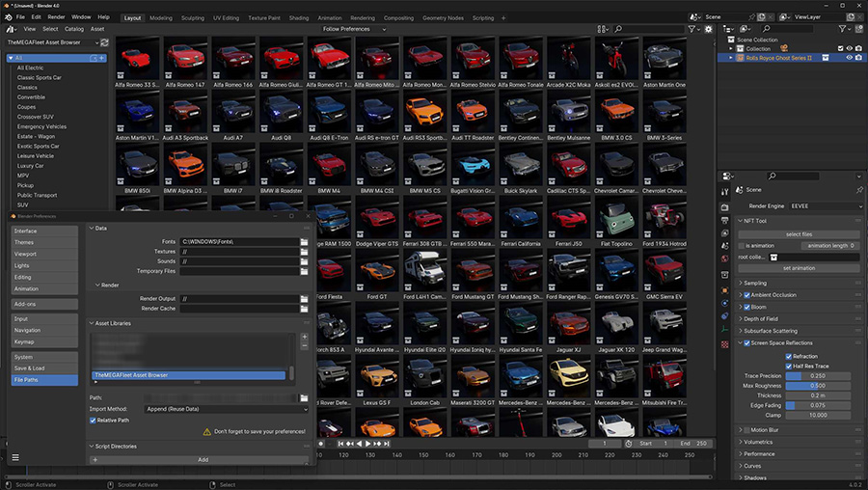The height and width of the screenshot is (490, 868).
Task: Open the Render Engine dropdown
Action: tap(826, 206)
